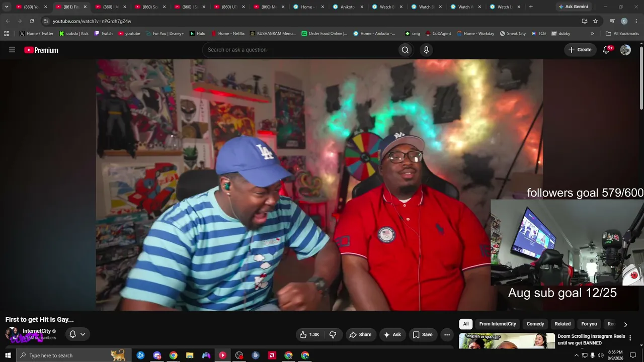This screenshot has width=644, height=362.
Task: Open YouTube notifications bell
Action: tap(607, 50)
